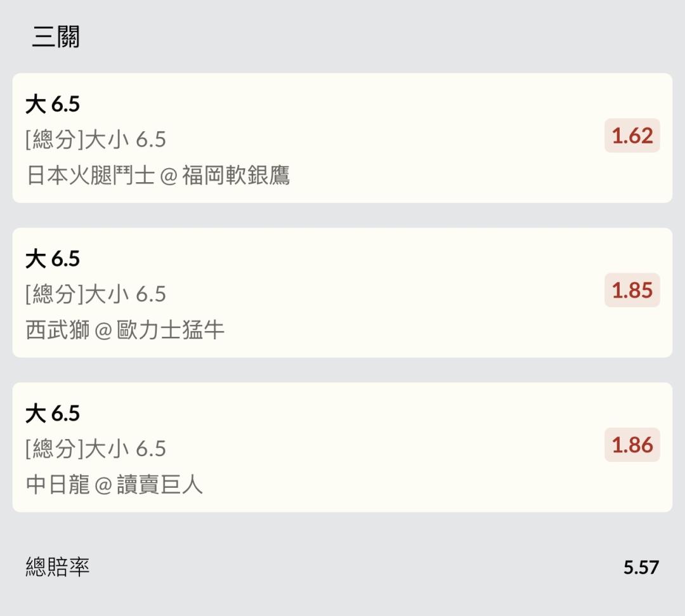Click the 1.62 odds badge
Viewport: 685px width, 616px height.
[x=632, y=135]
